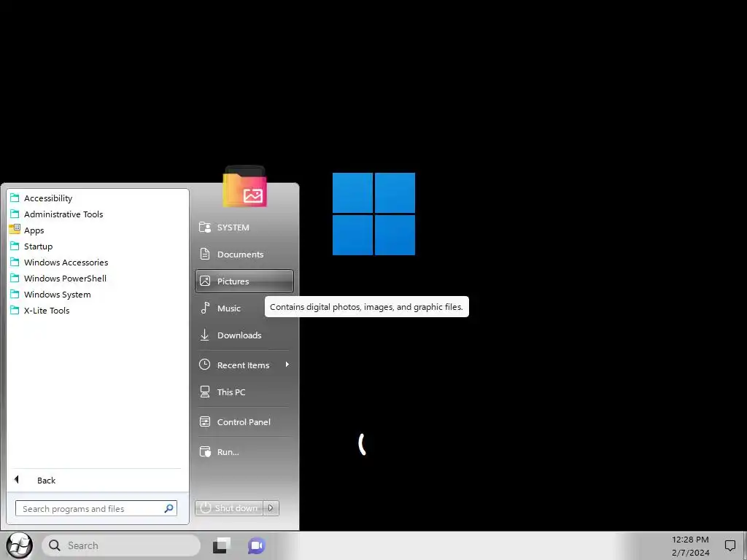This screenshot has width=747, height=560.
Task: Expand the Windows Accessories folder
Action: (x=98, y=262)
